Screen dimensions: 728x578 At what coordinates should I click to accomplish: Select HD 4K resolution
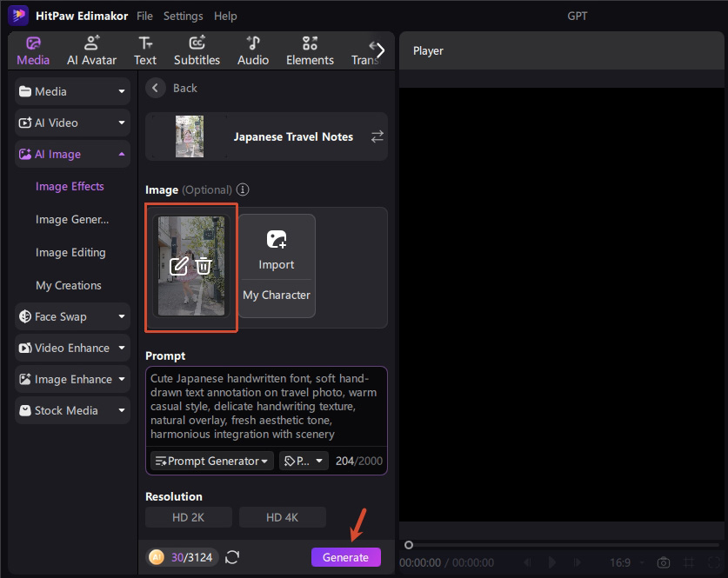point(283,517)
